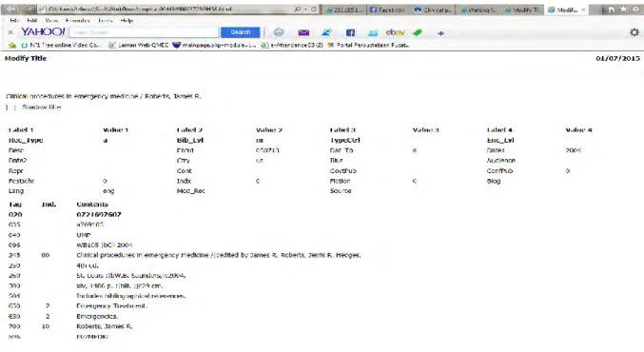Click the 'Modify Title' page heading
644x352 pixels.
tap(26, 58)
